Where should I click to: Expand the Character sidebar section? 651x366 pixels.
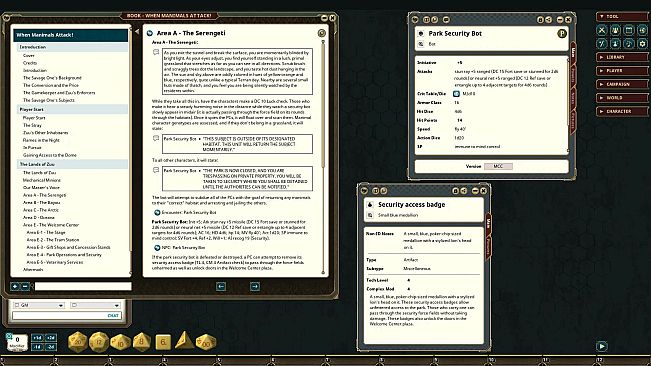point(622,112)
